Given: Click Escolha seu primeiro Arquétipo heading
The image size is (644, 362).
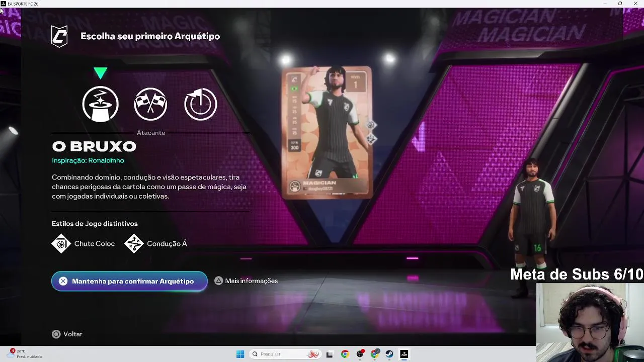Looking at the screenshot, I should (x=150, y=36).
